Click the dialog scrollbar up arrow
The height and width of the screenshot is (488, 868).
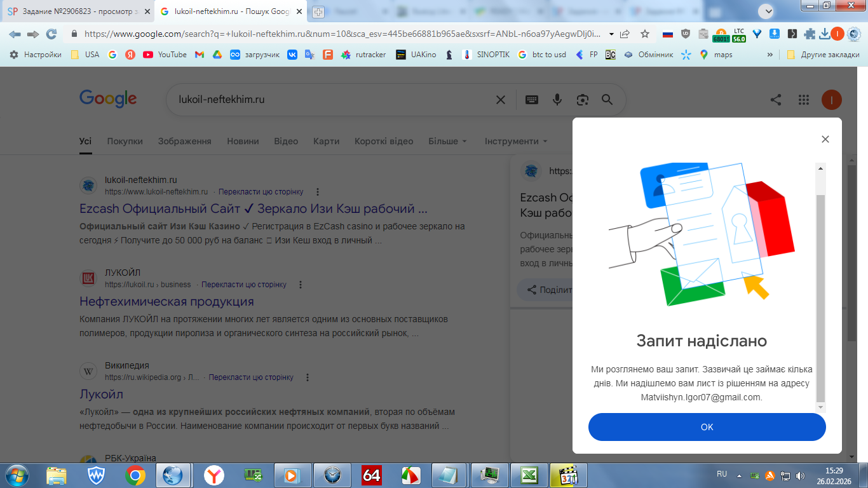821,168
